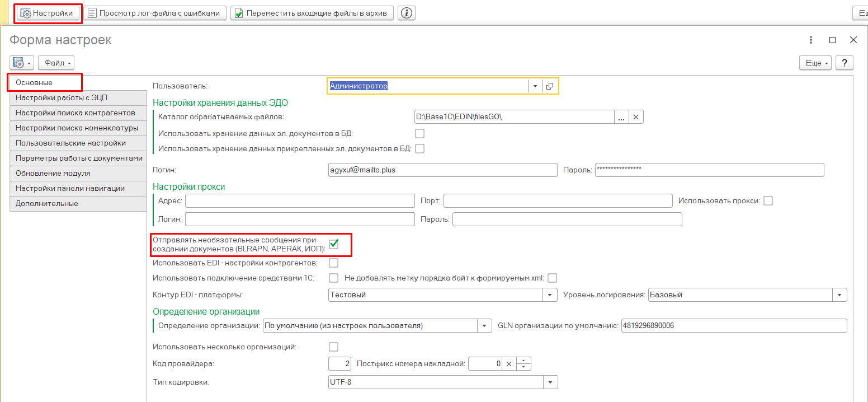Screen dimensions: 868x402
Task: Expand the Контур EDI-платформы dropdown
Action: (x=550, y=295)
